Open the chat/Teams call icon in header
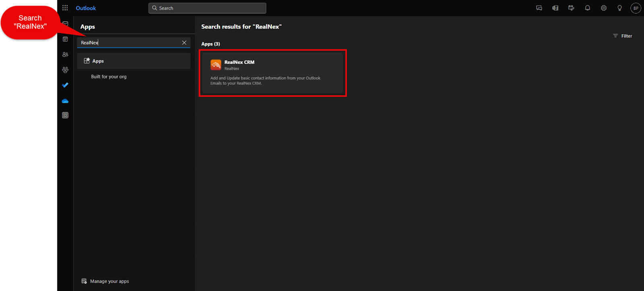Viewport: 644px width, 291px height. [x=539, y=8]
